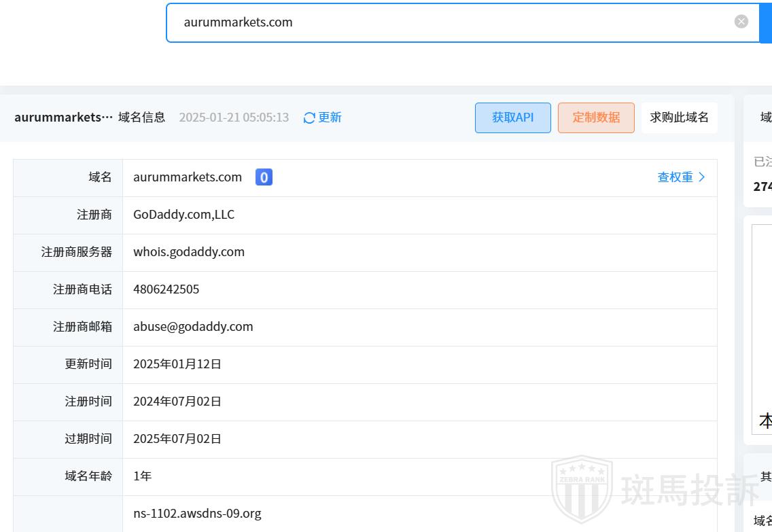The height and width of the screenshot is (532, 772).
Task: Click the GoDaddy.com,LLC registrar value
Action: coord(183,215)
